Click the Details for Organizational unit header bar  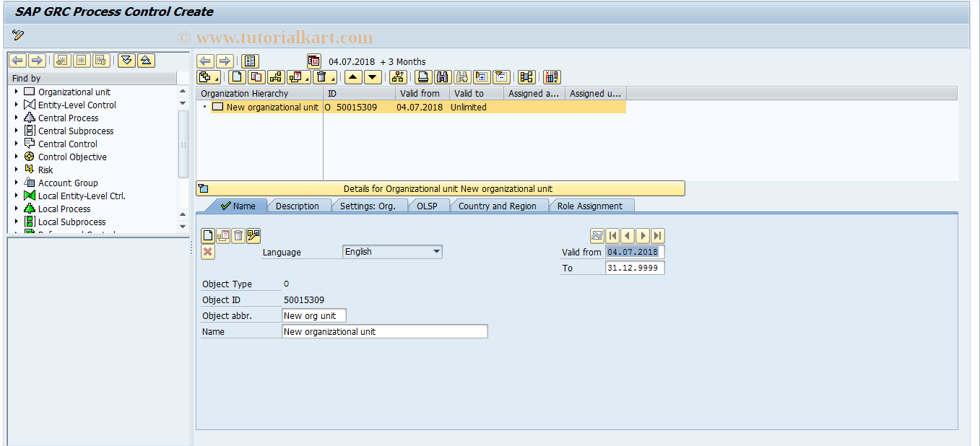pos(441,188)
